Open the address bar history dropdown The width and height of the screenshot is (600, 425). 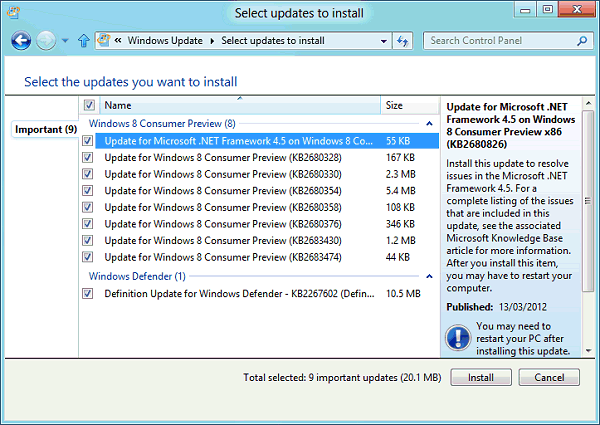pyautogui.click(x=383, y=41)
